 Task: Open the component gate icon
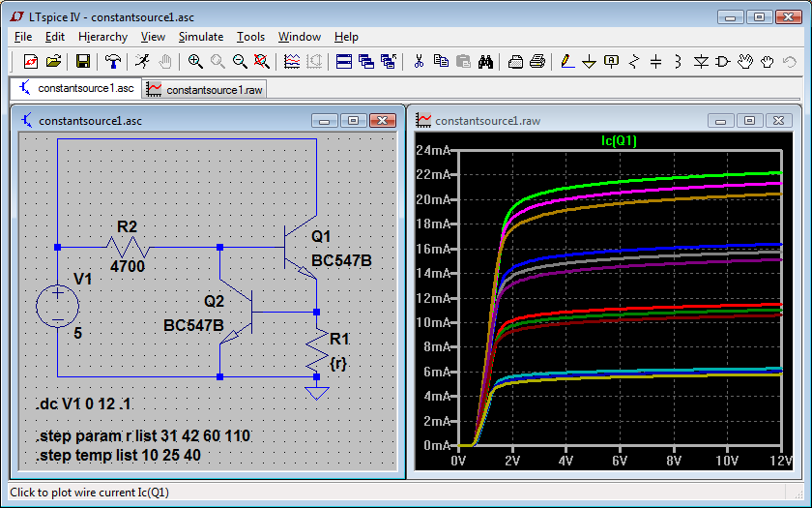click(x=723, y=62)
